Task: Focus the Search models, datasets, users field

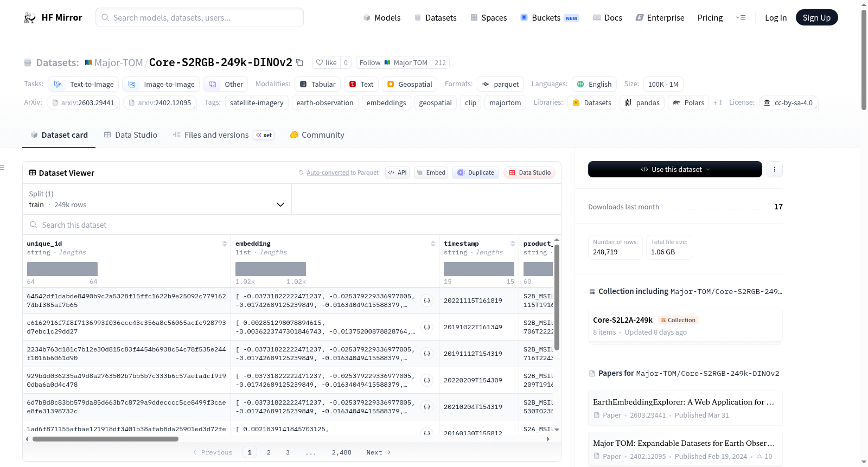Action: (x=200, y=17)
